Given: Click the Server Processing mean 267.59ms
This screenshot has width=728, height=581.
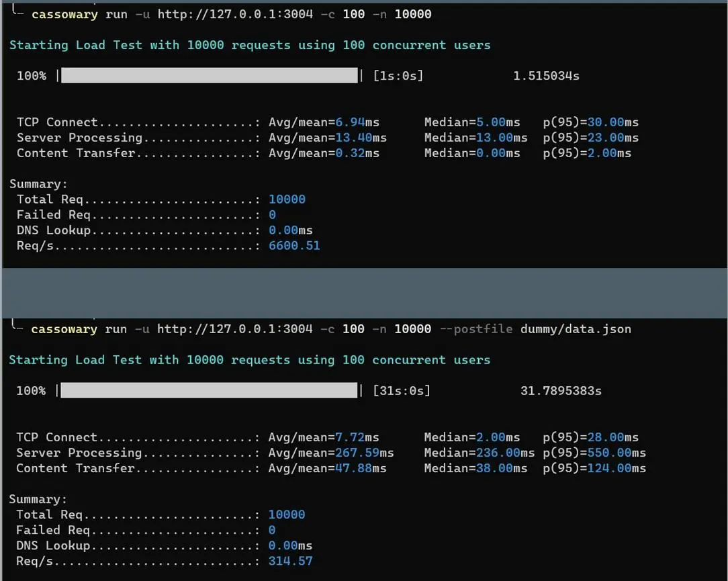Looking at the screenshot, I should 365,452.
